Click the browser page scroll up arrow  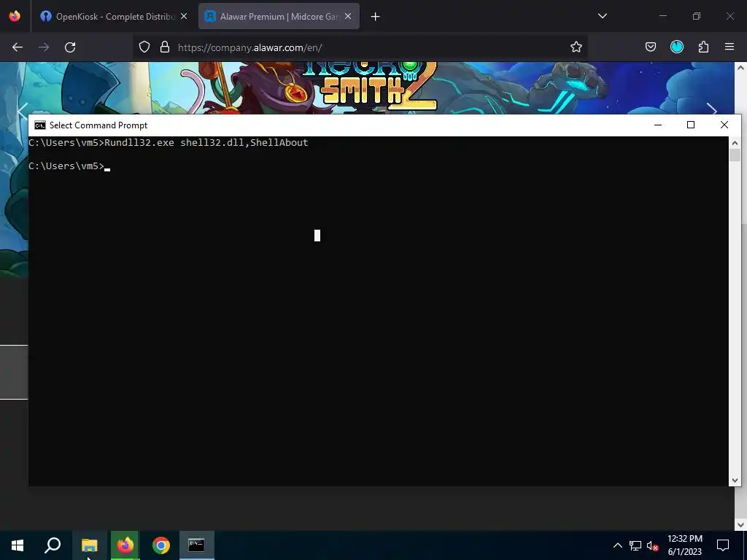pyautogui.click(x=740, y=68)
